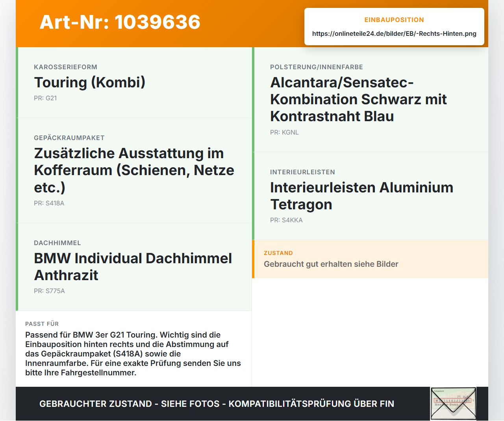Click the GEBRAUCHTER ZUSTAND footer banner text

pyautogui.click(x=217, y=404)
